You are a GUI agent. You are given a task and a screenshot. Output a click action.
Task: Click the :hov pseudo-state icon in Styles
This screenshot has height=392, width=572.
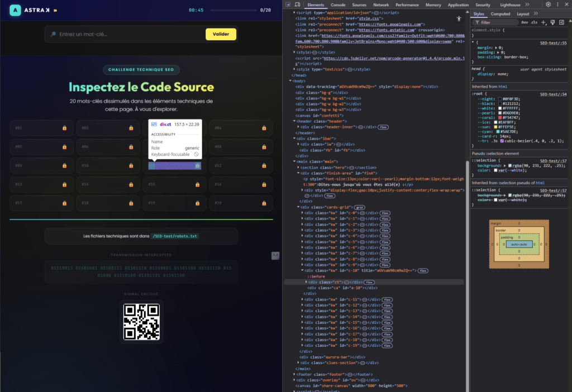click(x=525, y=22)
